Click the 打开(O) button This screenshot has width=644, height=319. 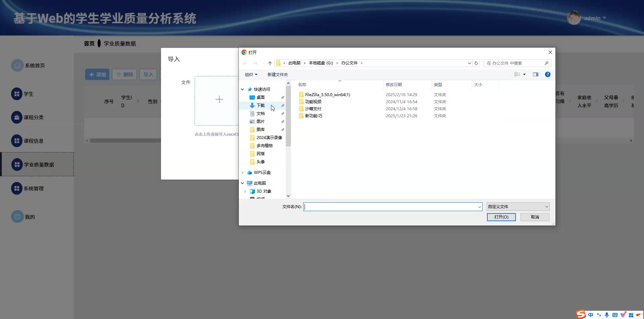501,217
